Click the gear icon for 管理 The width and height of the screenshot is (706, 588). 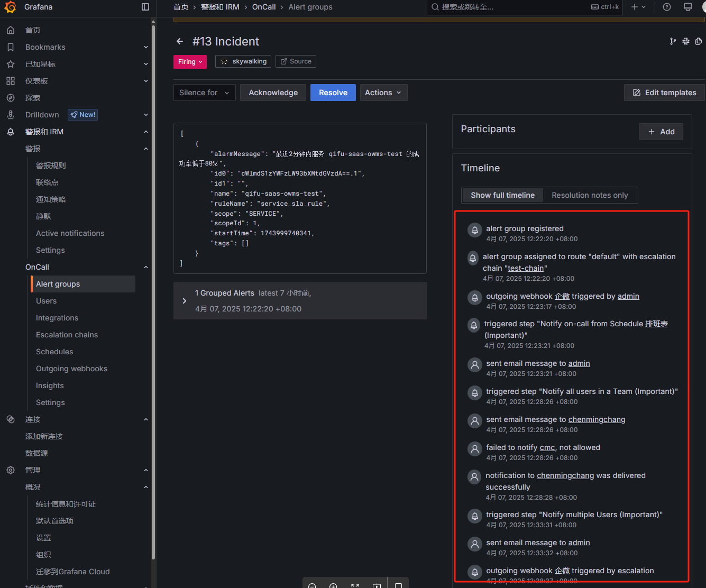11,470
